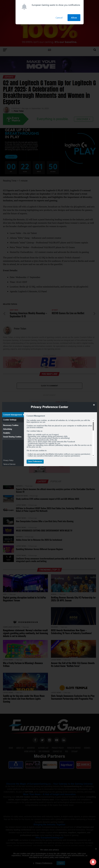Click the search magnifier icon
This screenshot has width=99, height=868.
click(x=95, y=50)
